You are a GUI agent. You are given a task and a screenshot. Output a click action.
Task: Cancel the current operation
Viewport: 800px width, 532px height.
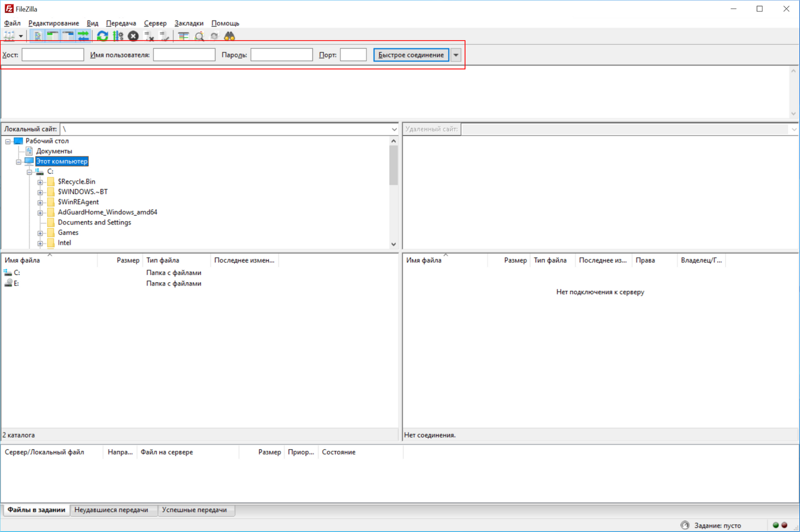[133, 36]
